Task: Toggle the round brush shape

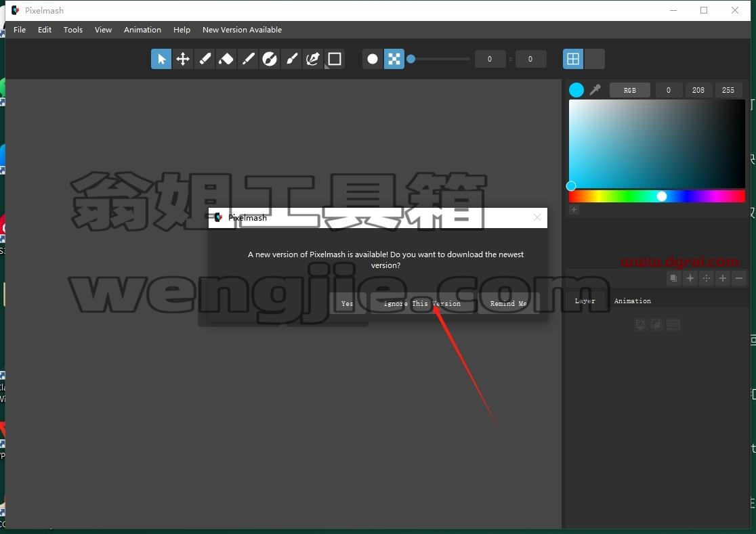Action: [372, 59]
